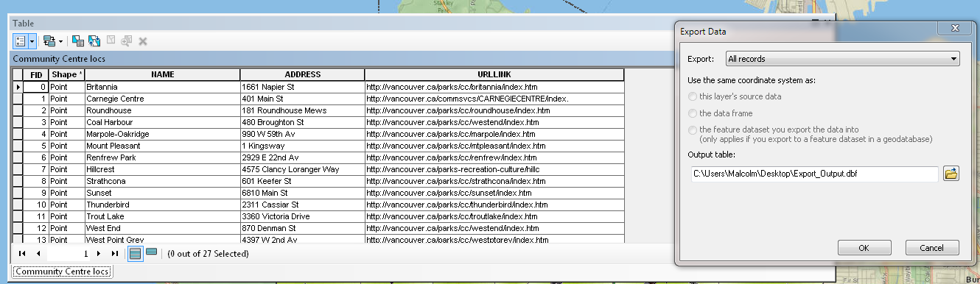Click the 'Thunderbird' name cell
Viewport: 980px width, 284px height.
pos(162,205)
